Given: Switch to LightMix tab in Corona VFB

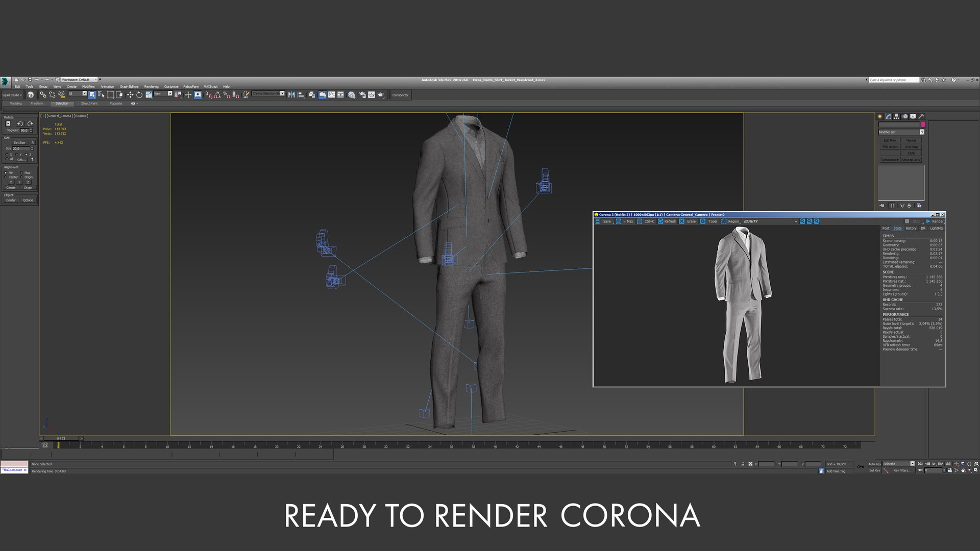Looking at the screenshot, I should [937, 228].
